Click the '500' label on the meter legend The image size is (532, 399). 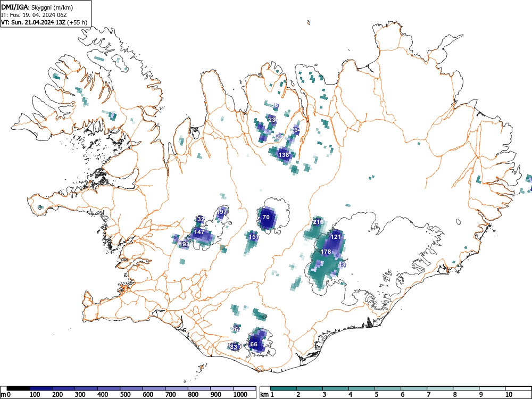point(125,395)
